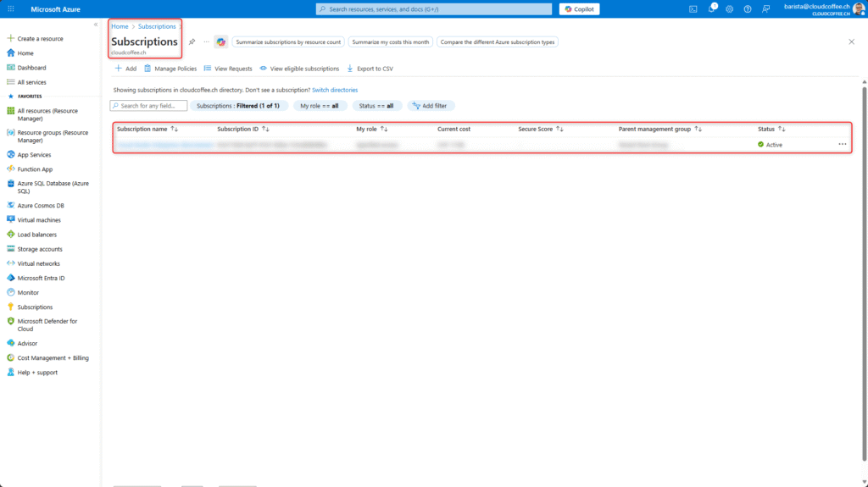Sort by Status column header
The height and width of the screenshot is (487, 868).
[771, 129]
